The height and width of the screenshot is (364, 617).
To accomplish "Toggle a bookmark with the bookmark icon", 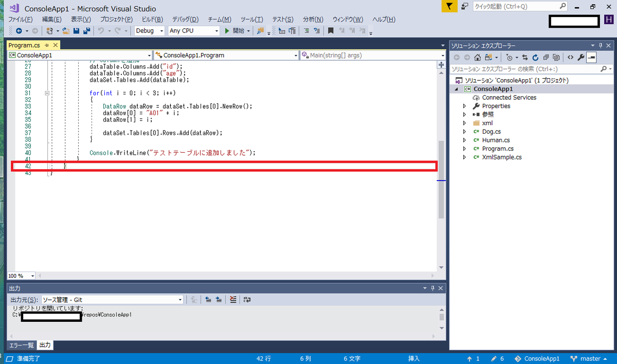I will point(331,31).
